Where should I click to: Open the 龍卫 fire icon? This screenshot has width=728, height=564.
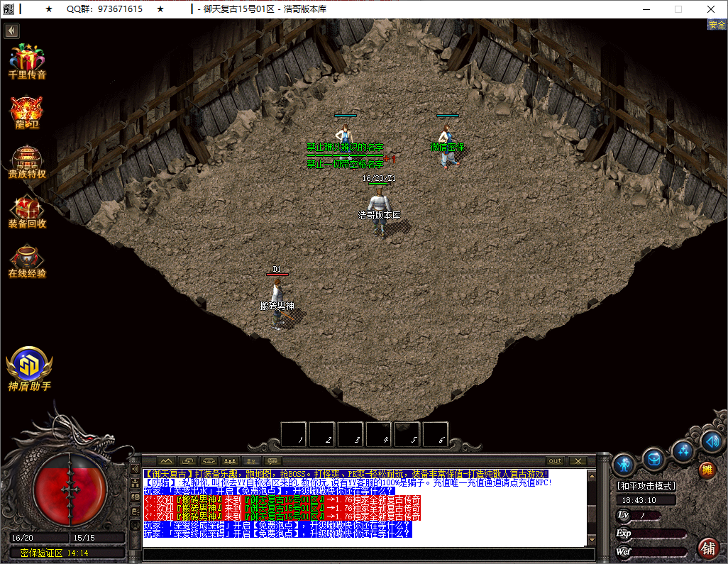[26, 113]
